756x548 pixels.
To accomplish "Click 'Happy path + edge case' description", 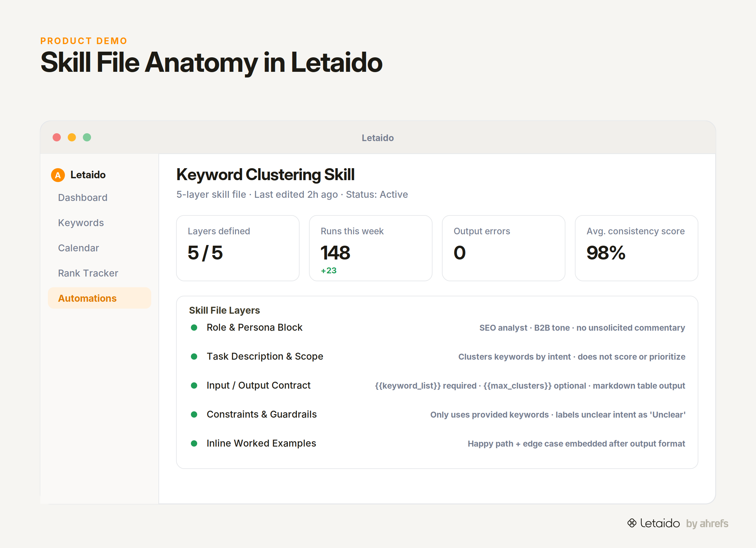I will (576, 444).
